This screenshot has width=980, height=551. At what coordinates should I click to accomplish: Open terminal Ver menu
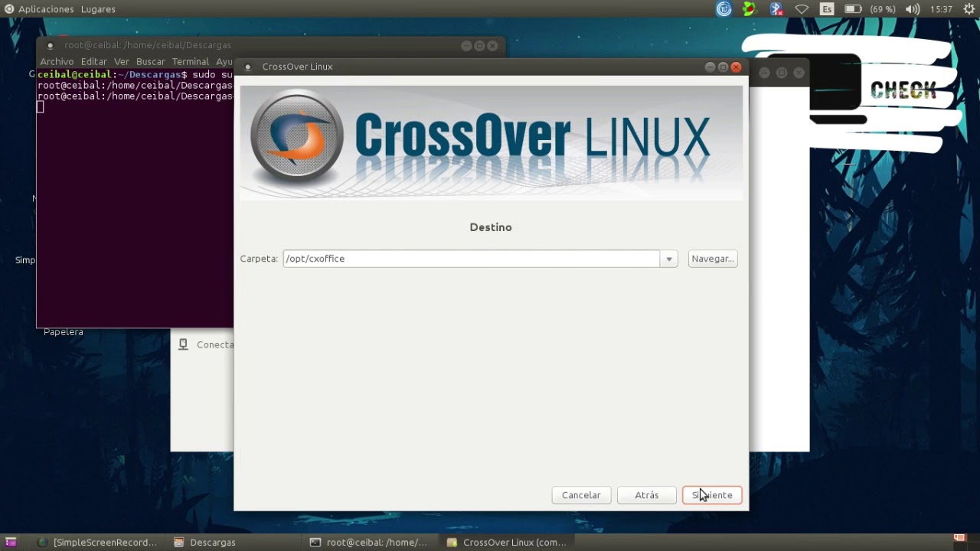coord(122,61)
